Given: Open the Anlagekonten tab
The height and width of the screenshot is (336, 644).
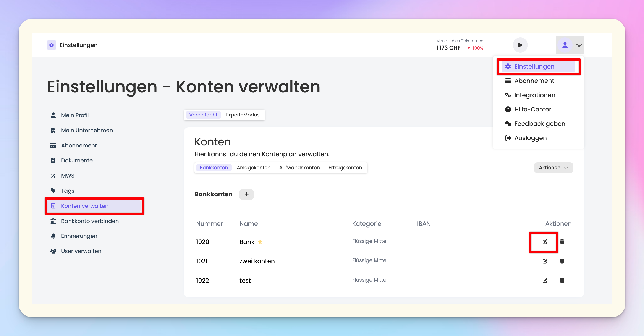Looking at the screenshot, I should [x=253, y=168].
